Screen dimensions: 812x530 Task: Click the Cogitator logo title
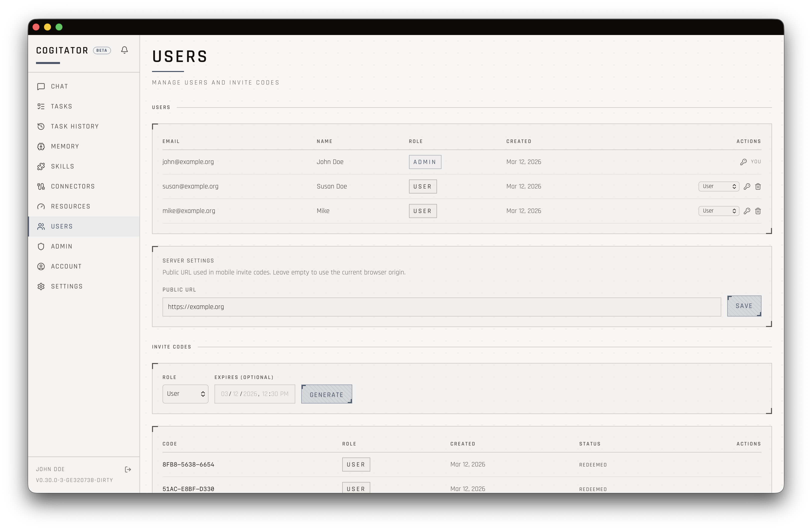coord(62,50)
